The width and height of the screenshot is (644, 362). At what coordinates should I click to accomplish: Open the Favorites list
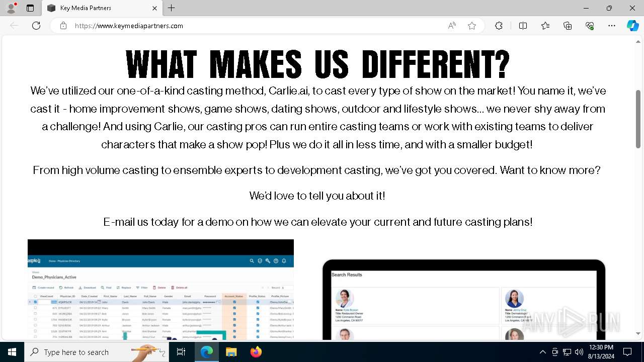(545, 26)
